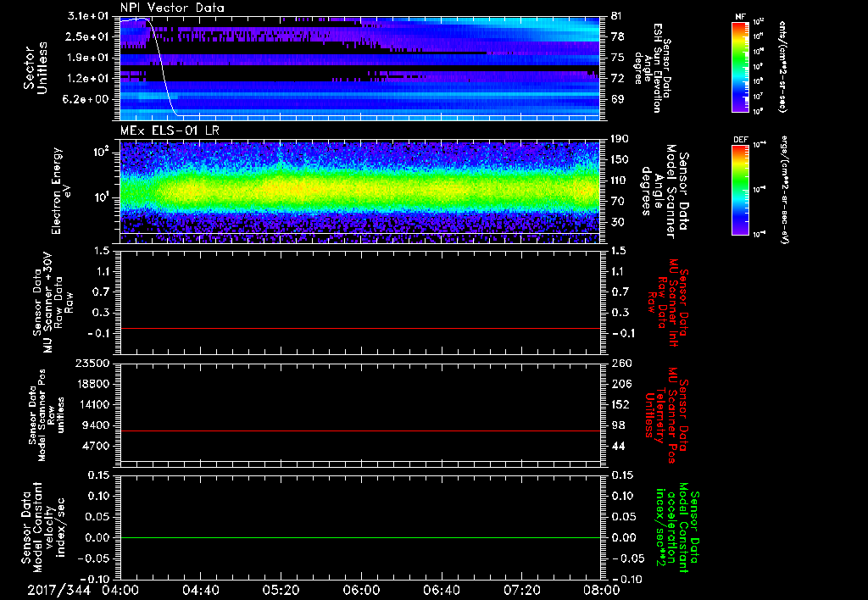Click the 04:00 time axis label
Screen dimensions: 868x600
[120, 590]
